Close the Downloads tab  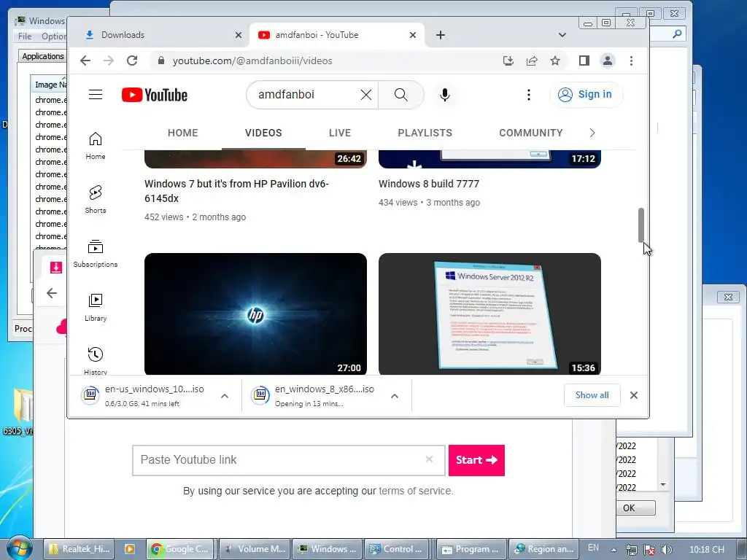coord(239,35)
